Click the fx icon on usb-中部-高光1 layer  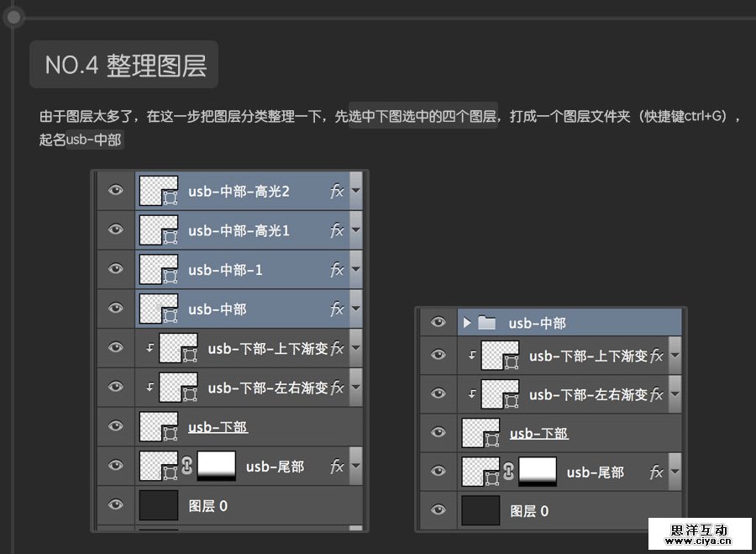coord(336,230)
